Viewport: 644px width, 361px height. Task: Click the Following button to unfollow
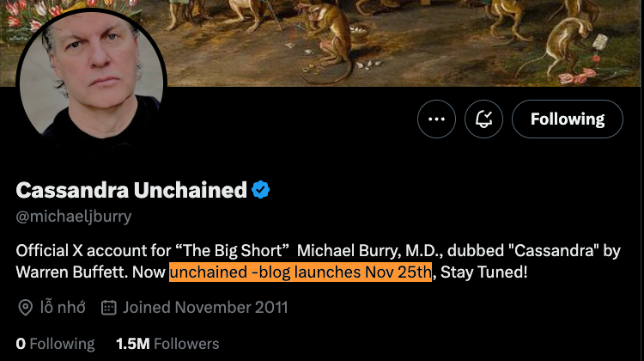[567, 119]
